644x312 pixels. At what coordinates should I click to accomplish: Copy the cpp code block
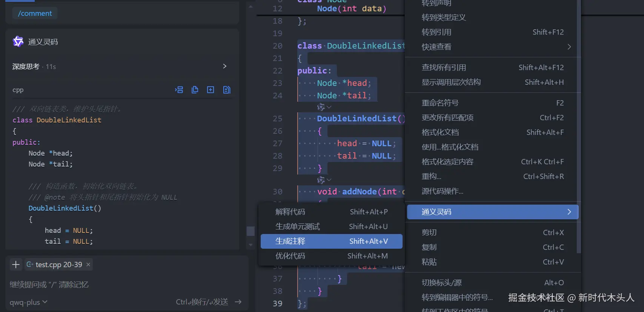tap(195, 90)
